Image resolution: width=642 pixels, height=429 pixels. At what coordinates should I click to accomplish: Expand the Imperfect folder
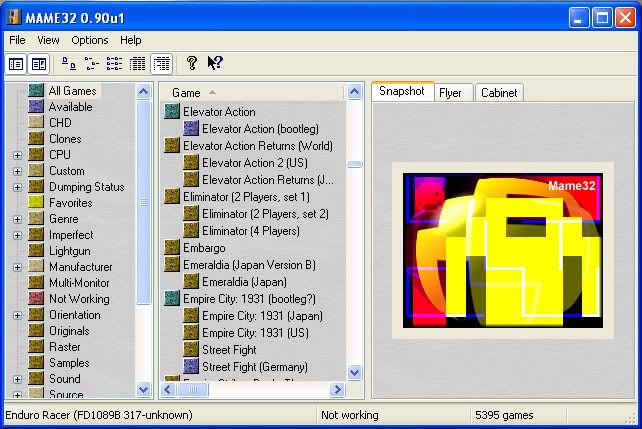17,235
